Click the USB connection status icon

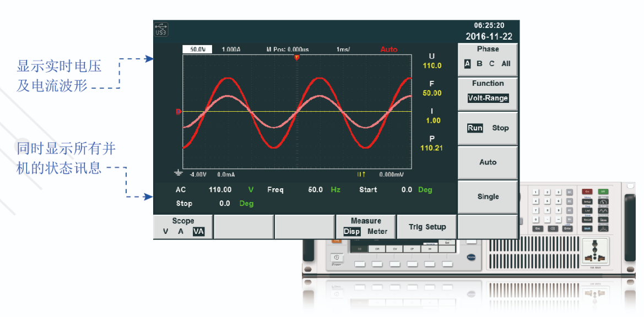pos(161,29)
